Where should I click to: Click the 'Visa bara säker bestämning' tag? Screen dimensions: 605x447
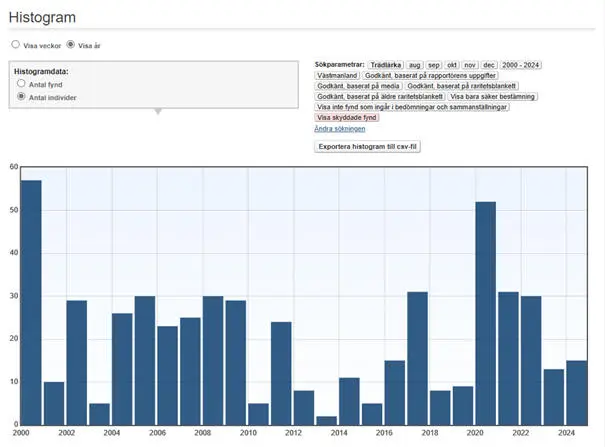492,97
